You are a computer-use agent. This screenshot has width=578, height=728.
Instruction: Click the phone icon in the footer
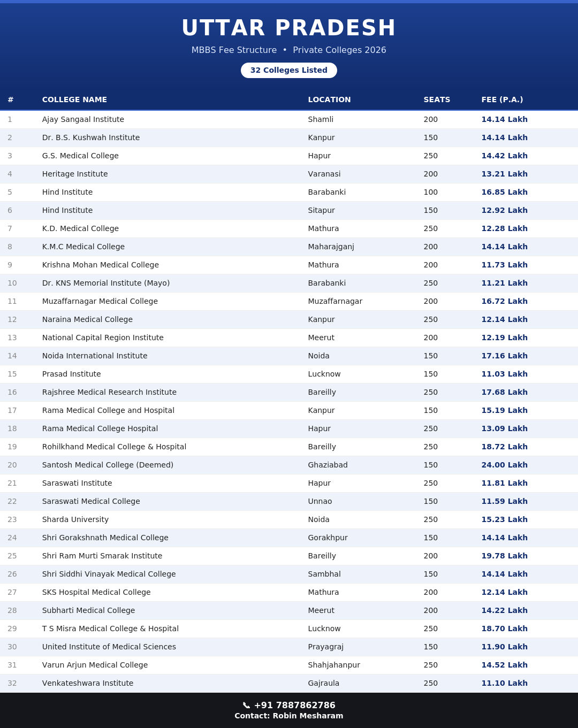pyautogui.click(x=246, y=706)
